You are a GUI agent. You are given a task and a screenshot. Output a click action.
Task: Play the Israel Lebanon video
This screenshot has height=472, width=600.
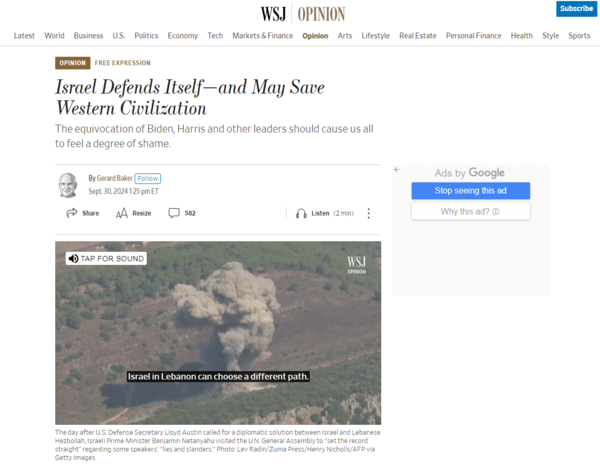218,333
